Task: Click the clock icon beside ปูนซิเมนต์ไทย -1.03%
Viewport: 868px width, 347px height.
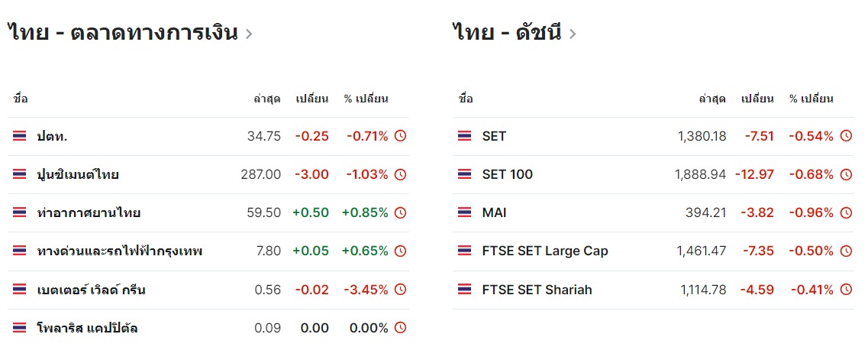Action: pos(400,174)
